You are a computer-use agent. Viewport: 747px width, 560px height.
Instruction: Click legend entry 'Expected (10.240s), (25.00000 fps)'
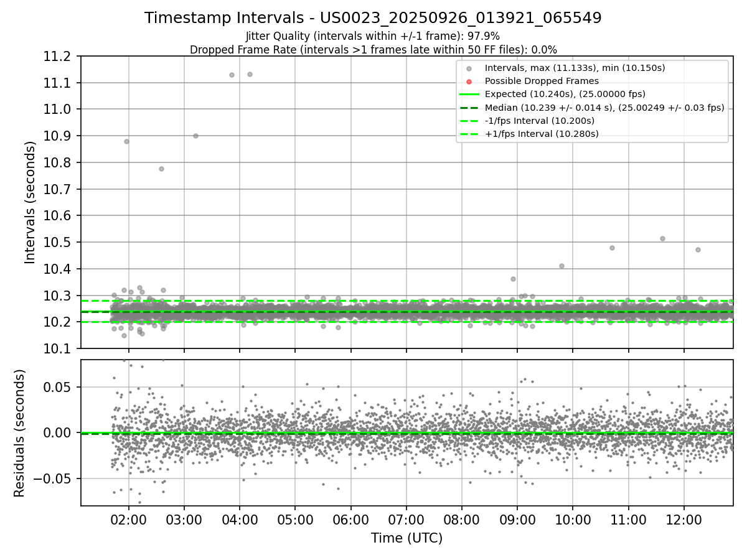coord(565,95)
